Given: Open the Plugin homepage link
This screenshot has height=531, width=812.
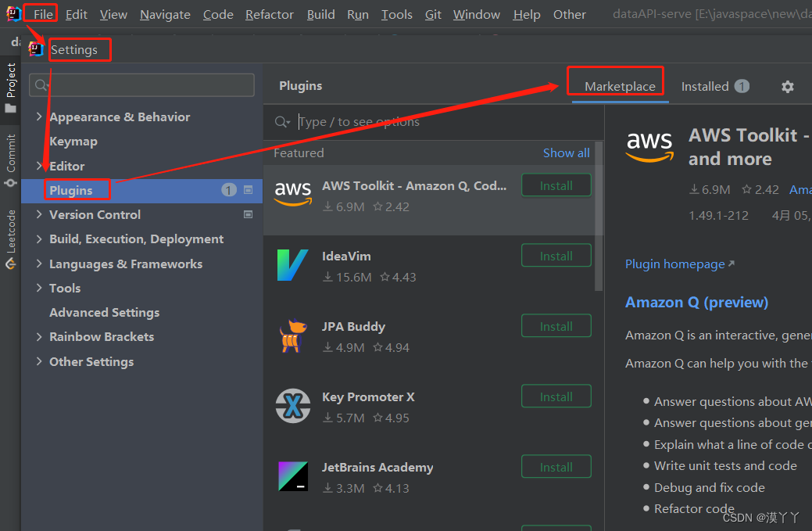Looking at the screenshot, I should pyautogui.click(x=679, y=264).
